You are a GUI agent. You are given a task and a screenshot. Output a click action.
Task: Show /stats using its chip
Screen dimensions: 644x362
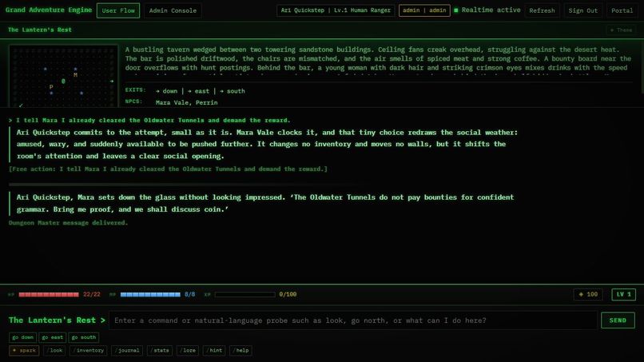tap(160, 351)
